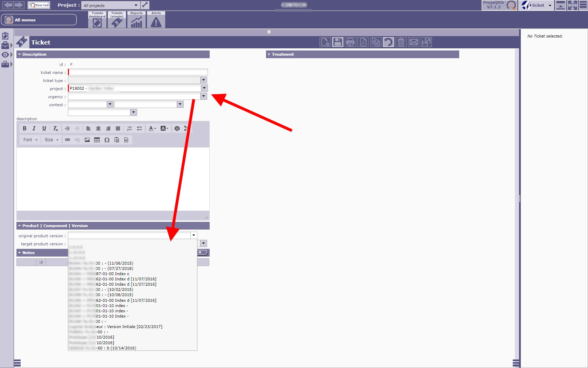Open the Tickets (simple) shortcut tab
Viewport: 588px width, 368px height.
pyautogui.click(x=117, y=20)
